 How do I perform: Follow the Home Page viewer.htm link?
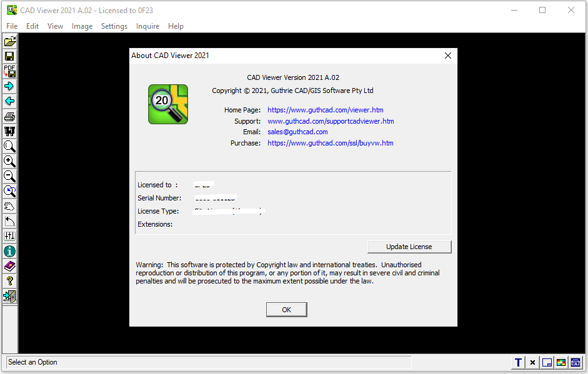point(326,110)
